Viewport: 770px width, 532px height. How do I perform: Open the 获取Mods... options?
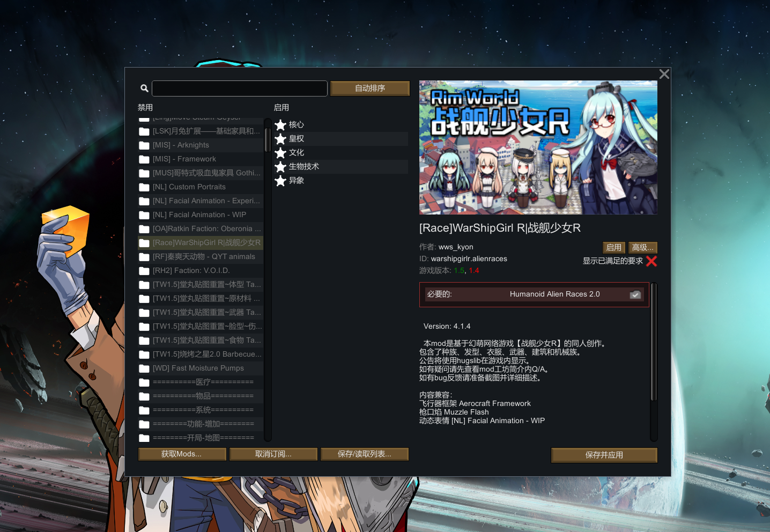tap(182, 454)
